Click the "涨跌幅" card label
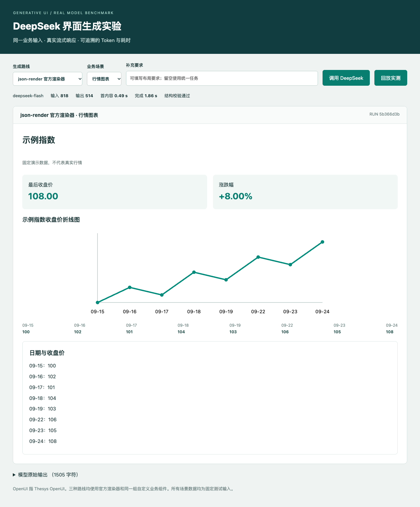 tap(226, 185)
